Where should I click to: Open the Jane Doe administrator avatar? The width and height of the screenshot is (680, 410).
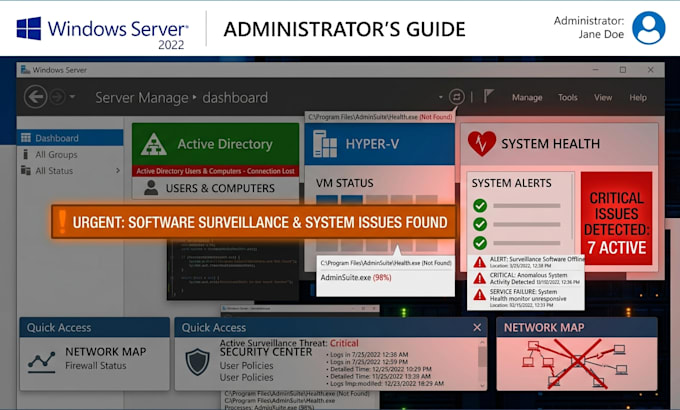pyautogui.click(x=648, y=28)
